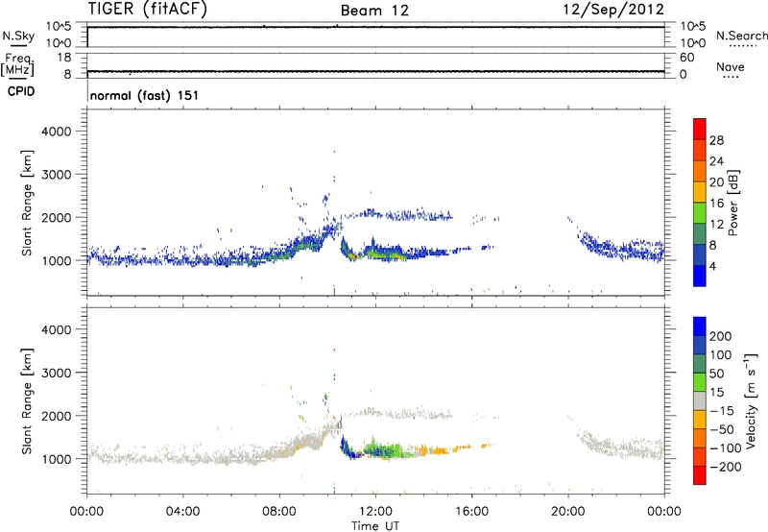Click the '1000' tick of the velocity panel

(x=57, y=459)
